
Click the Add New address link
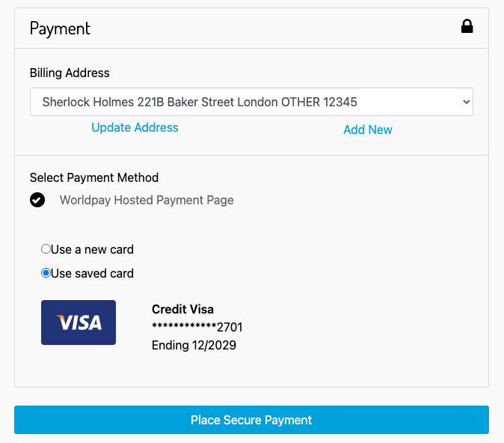[367, 129]
